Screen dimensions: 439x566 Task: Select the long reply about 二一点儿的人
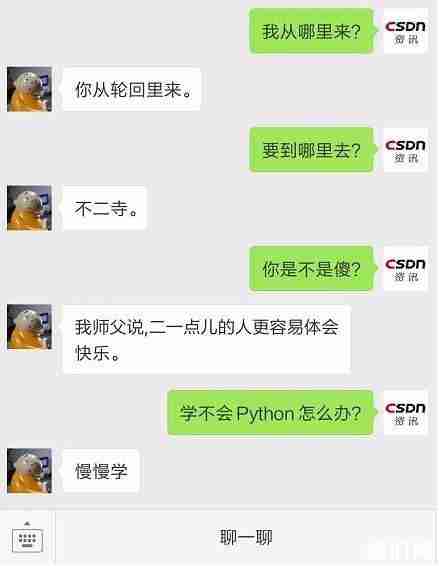pyautogui.click(x=206, y=339)
